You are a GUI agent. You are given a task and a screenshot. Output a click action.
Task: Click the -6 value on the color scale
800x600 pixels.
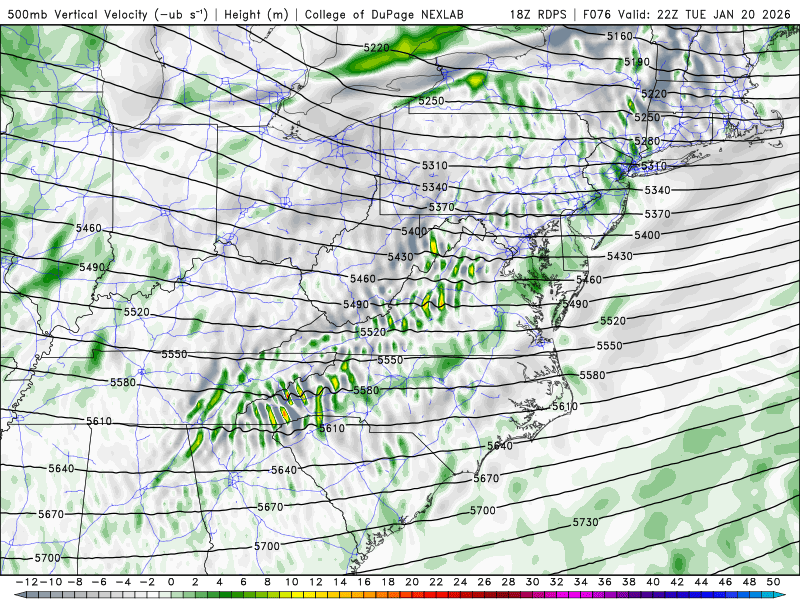click(x=99, y=582)
